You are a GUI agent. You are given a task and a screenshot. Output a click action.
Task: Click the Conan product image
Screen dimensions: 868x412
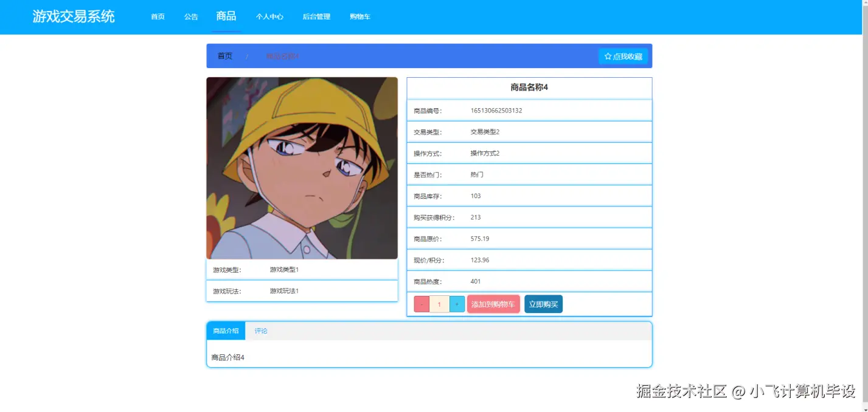tap(302, 167)
